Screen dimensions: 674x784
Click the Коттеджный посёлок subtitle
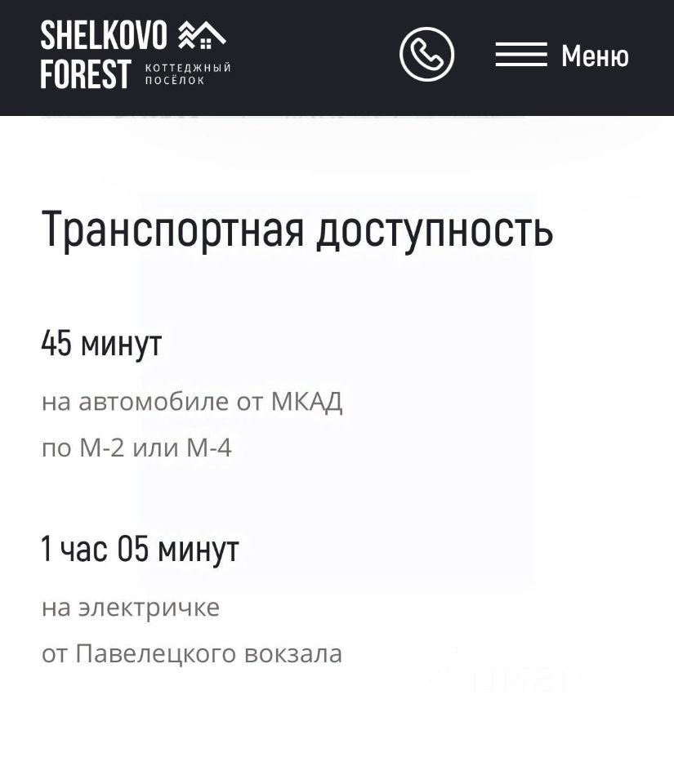(x=188, y=74)
